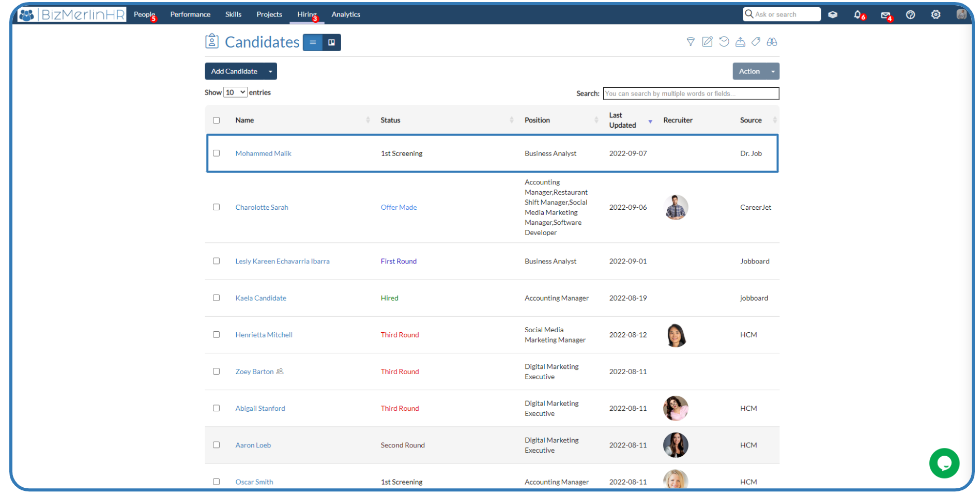Open the Show entries count dropdown

click(x=235, y=92)
